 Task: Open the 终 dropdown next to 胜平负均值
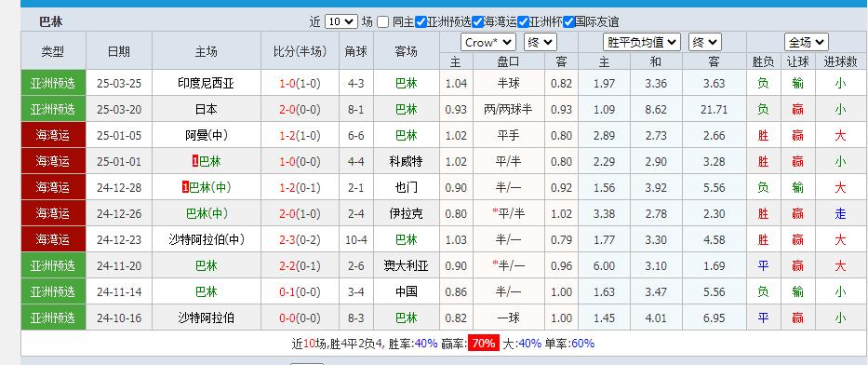coord(704,42)
